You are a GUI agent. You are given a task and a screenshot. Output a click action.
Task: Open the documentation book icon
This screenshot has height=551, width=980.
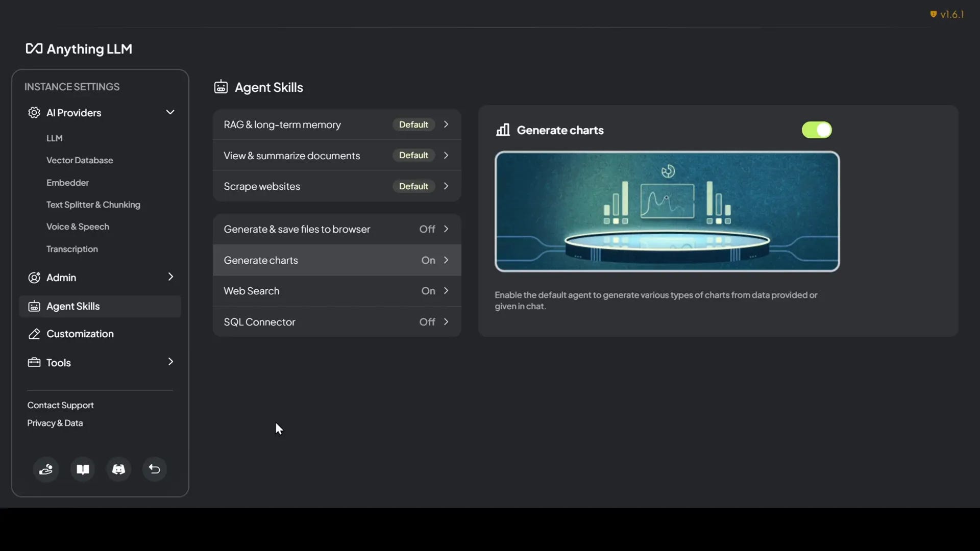83,469
